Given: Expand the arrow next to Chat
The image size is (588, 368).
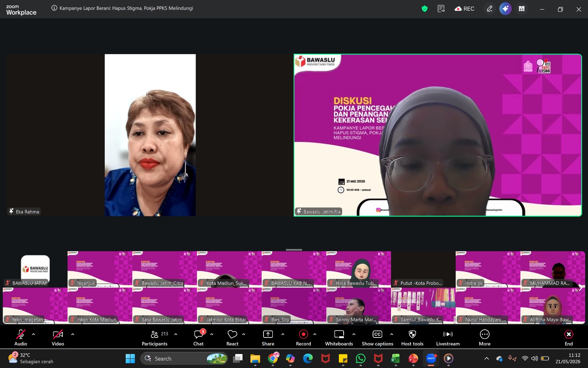Looking at the screenshot, I should click(212, 334).
